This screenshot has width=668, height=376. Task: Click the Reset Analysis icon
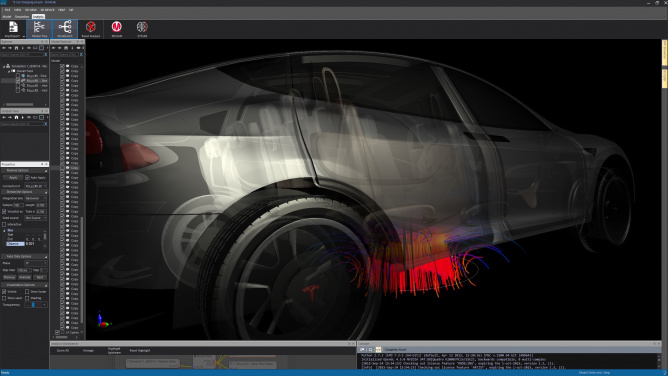tap(90, 29)
